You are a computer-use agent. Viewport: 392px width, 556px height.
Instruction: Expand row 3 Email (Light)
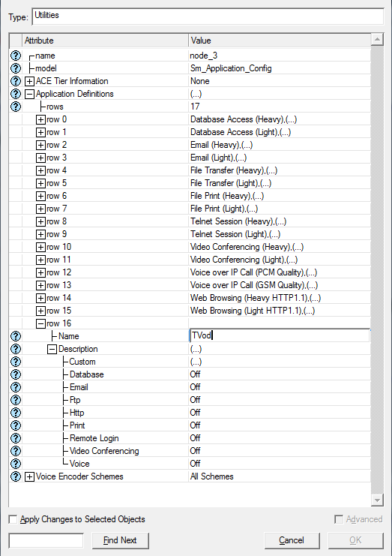pyautogui.click(x=40, y=158)
